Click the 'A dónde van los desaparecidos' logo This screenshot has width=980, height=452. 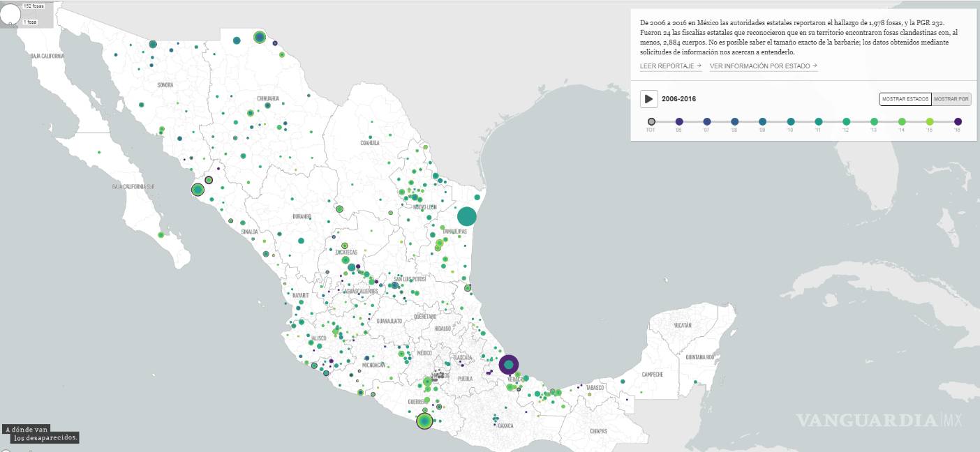click(x=40, y=434)
